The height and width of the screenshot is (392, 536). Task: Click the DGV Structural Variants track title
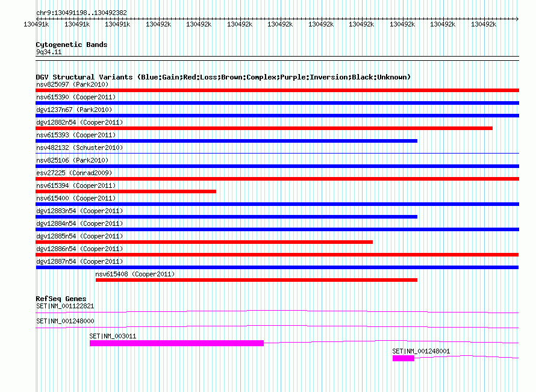(223, 77)
